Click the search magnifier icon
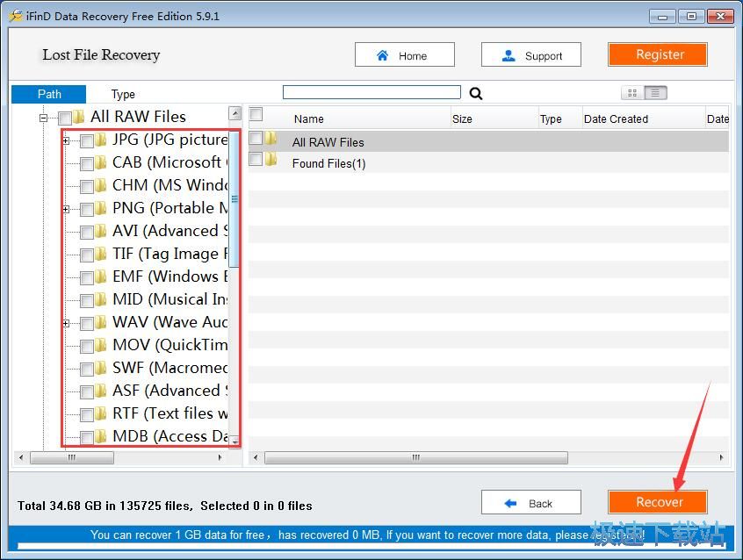The height and width of the screenshot is (560, 743). 476,94
